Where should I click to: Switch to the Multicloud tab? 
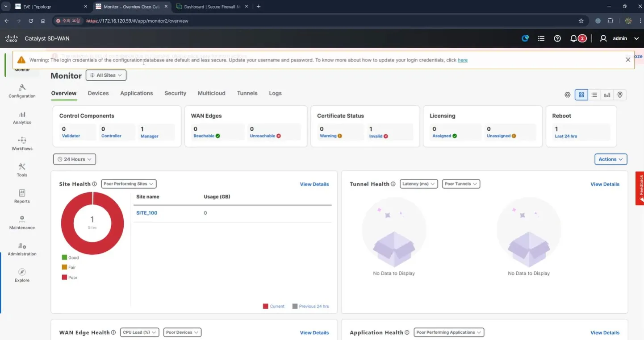(x=212, y=93)
